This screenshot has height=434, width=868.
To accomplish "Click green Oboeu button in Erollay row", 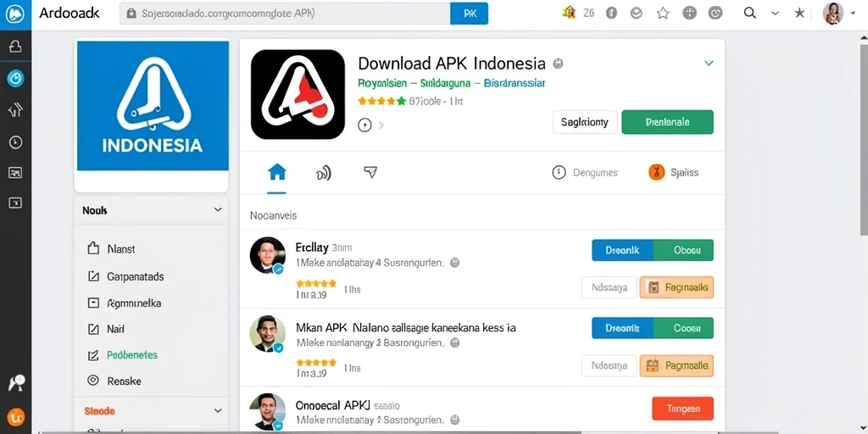I will [684, 250].
